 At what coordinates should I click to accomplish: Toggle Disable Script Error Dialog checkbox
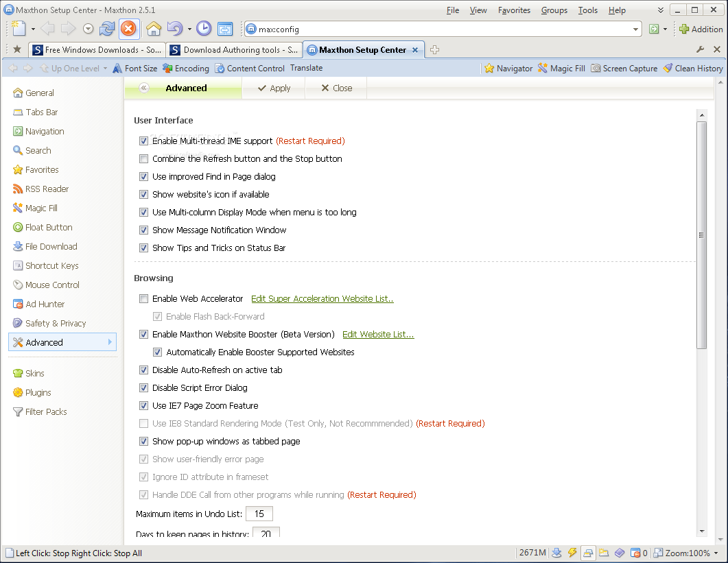[x=144, y=388]
